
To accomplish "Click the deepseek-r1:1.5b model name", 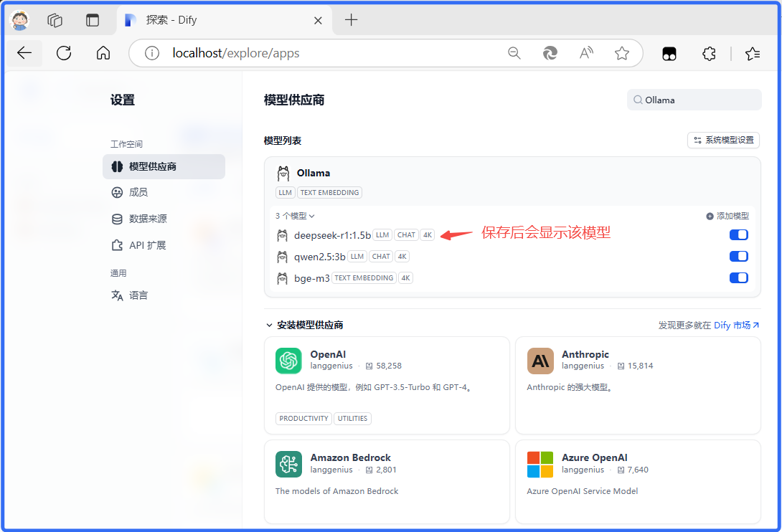I will [332, 235].
